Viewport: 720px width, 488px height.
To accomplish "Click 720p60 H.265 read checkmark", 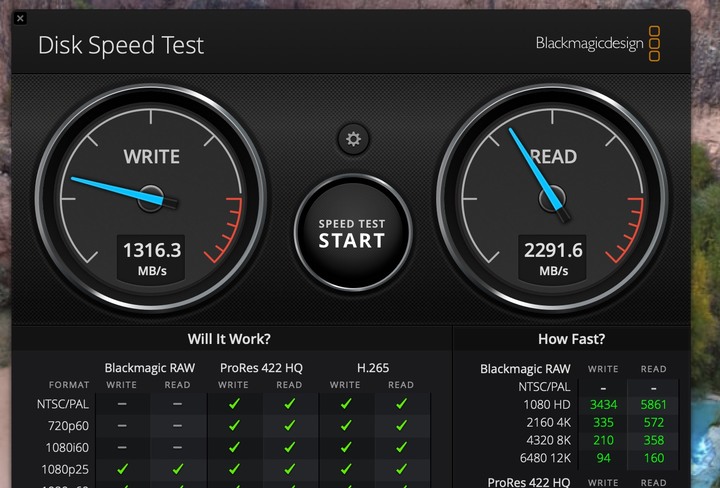I will [x=401, y=425].
